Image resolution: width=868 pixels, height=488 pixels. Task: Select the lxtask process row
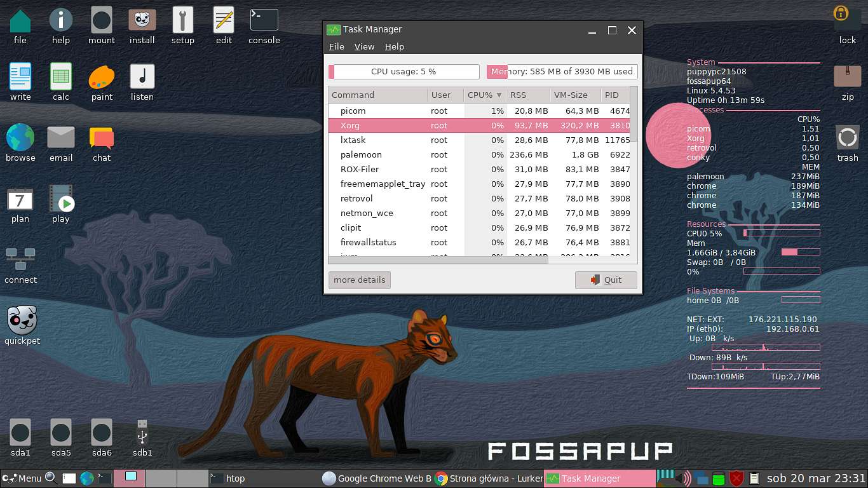click(x=479, y=140)
